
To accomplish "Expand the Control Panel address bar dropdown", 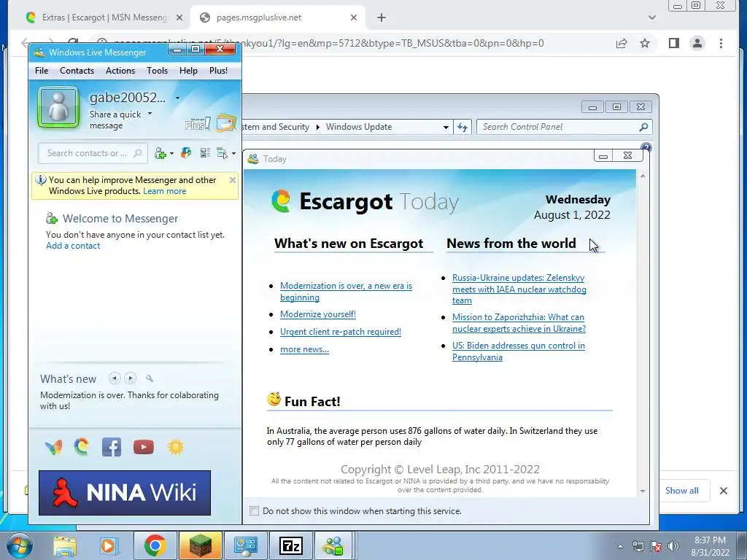I will (x=446, y=127).
